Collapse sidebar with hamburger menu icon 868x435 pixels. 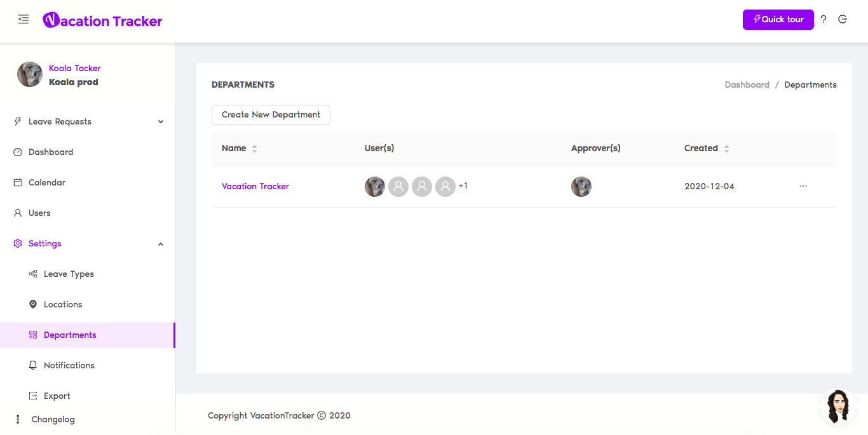pyautogui.click(x=24, y=20)
